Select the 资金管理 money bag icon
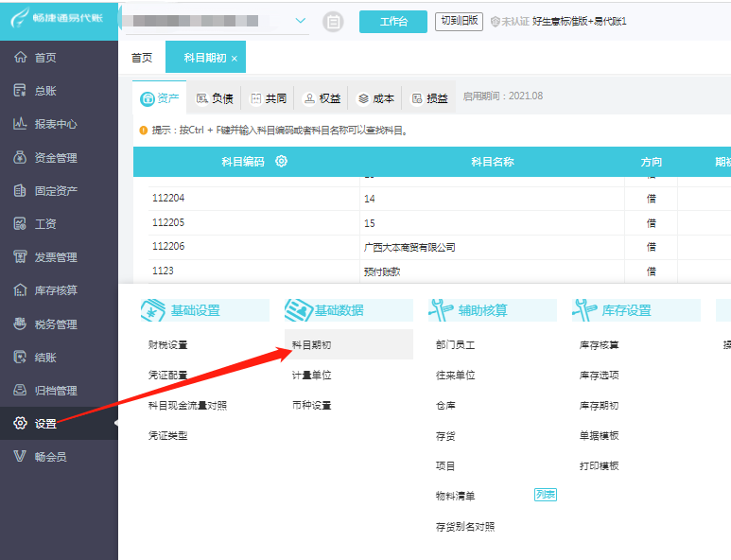Viewport: 731px width, 560px height. [x=20, y=157]
